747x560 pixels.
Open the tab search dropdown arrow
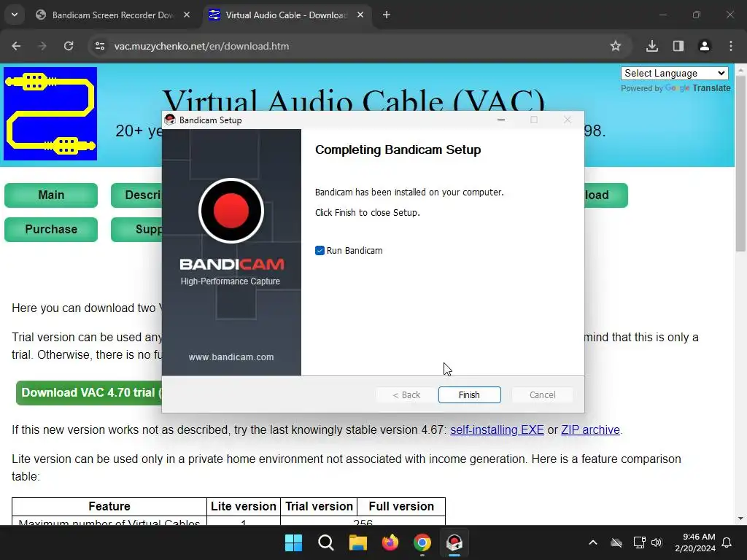pyautogui.click(x=15, y=15)
